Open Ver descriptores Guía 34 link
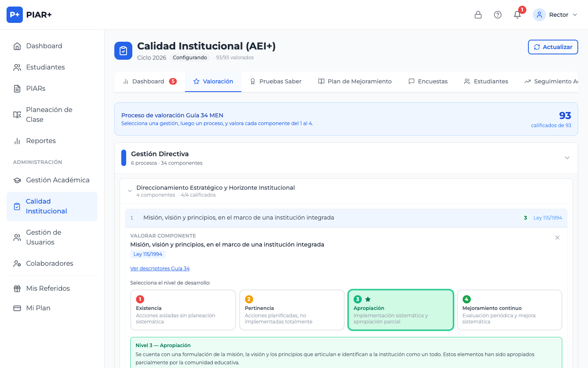 tap(160, 269)
